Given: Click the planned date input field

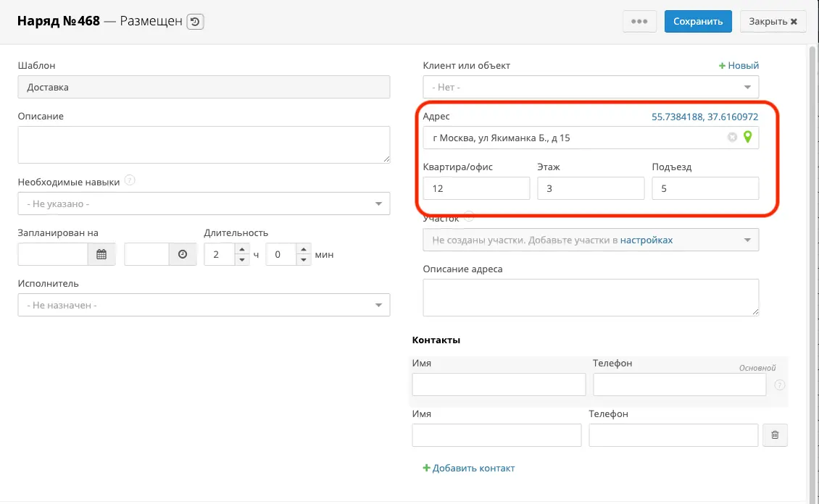Looking at the screenshot, I should coord(53,255).
